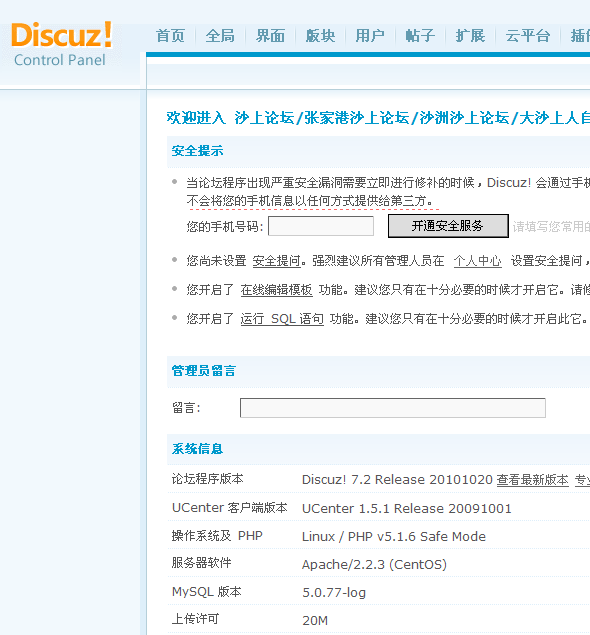Click the forum name link after 欢迎进入
Image resolution: width=590 pixels, height=635 pixels.
point(412,118)
